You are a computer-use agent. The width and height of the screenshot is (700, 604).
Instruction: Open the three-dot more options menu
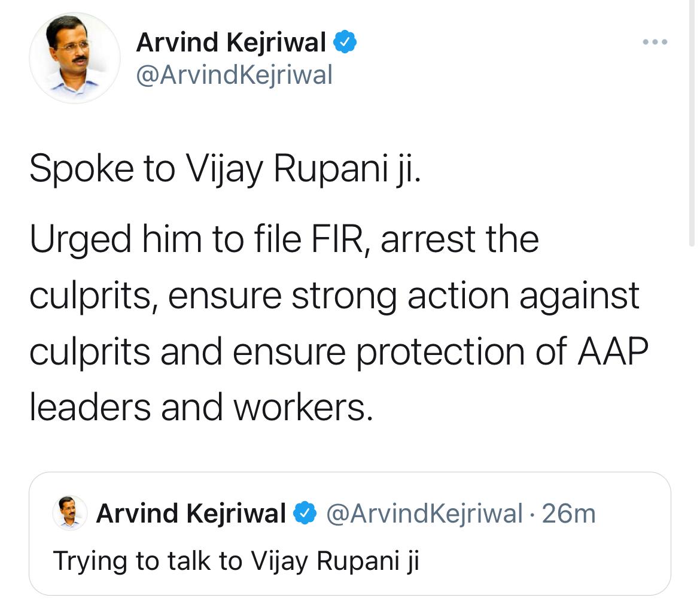[x=655, y=43]
